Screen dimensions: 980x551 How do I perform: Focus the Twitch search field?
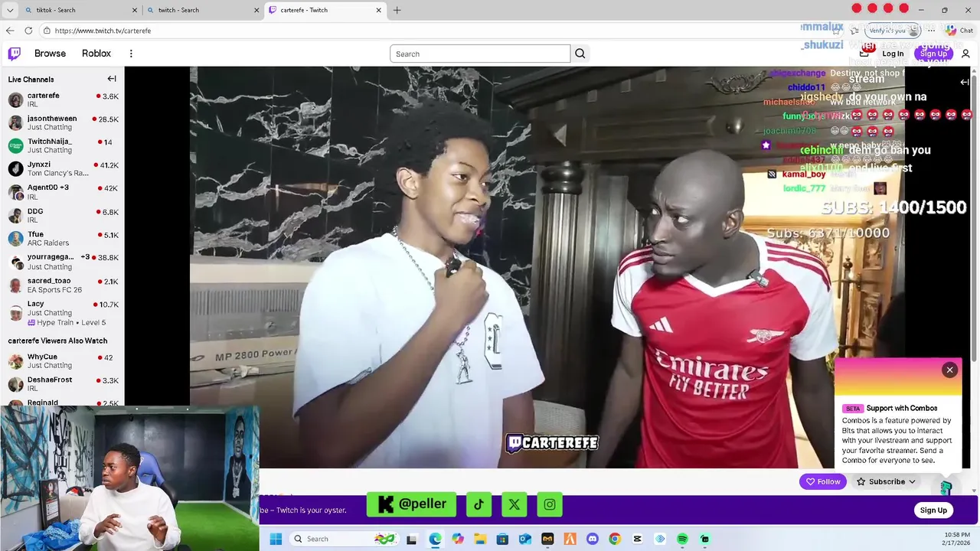click(480, 54)
